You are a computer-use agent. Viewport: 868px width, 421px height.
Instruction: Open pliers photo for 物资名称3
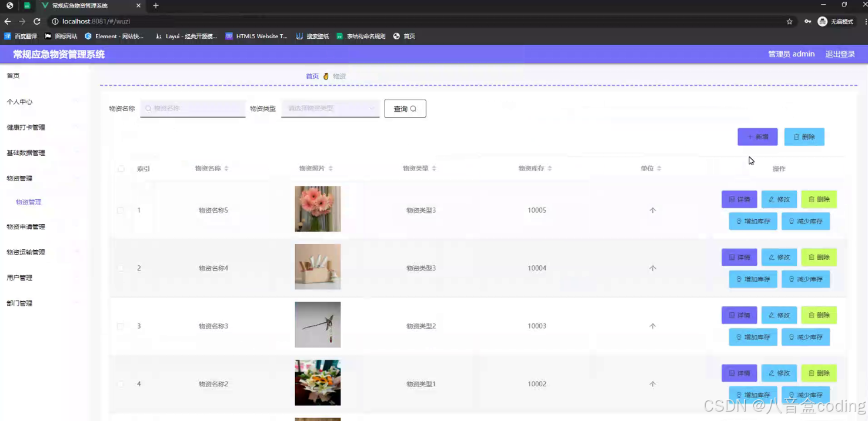(x=318, y=325)
